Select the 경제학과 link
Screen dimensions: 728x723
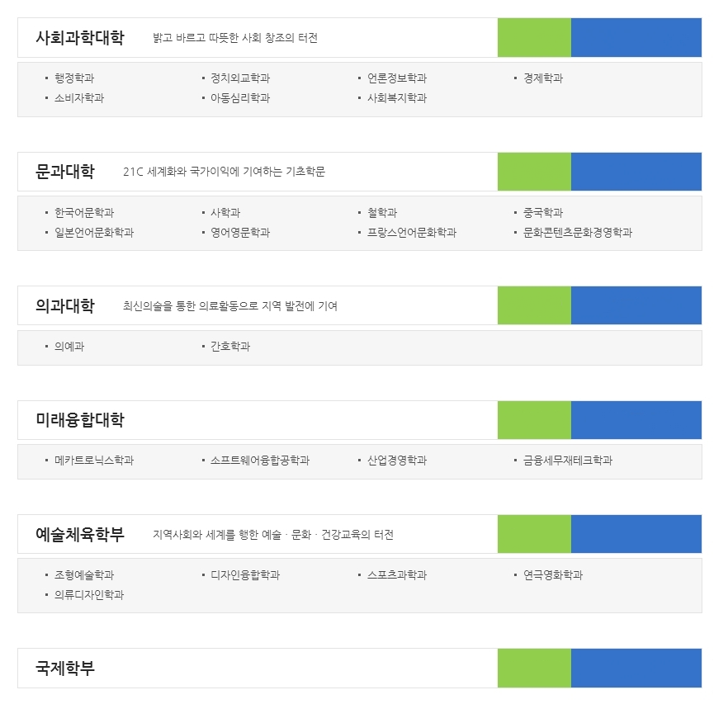click(x=543, y=78)
